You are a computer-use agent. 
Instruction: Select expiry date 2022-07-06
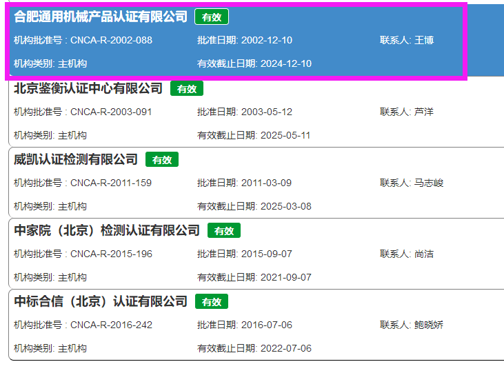pyautogui.click(x=286, y=348)
